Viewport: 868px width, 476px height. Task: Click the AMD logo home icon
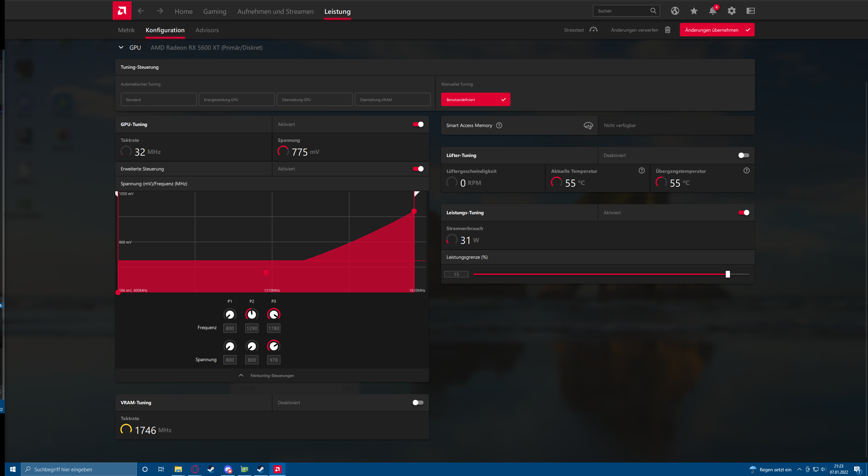122,11
